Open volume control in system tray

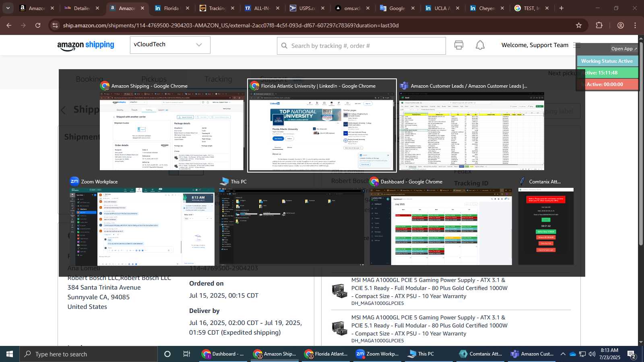(x=592, y=354)
